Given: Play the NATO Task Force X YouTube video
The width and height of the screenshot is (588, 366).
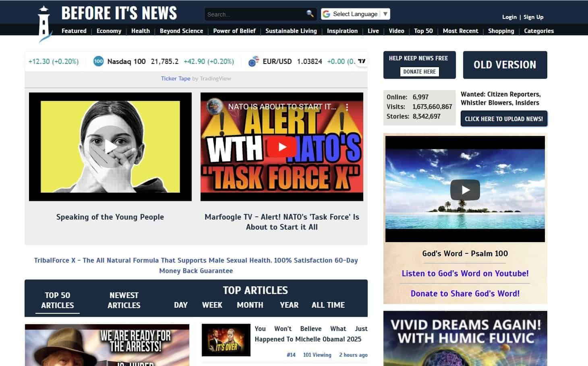Looking at the screenshot, I should tap(282, 147).
